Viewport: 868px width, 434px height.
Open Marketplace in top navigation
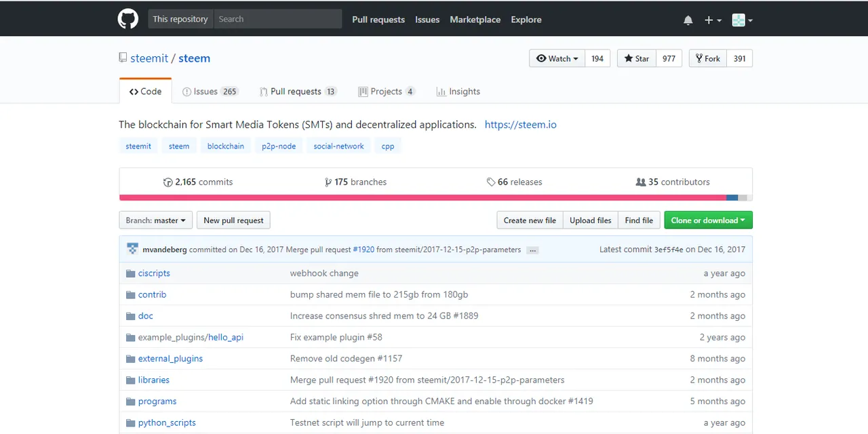[x=475, y=20]
